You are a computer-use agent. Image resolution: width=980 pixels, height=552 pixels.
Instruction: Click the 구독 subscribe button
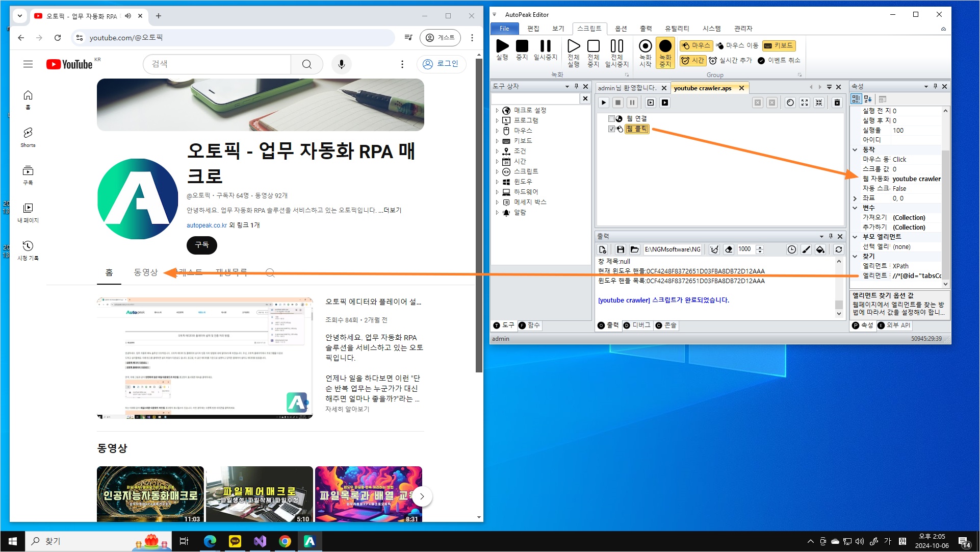(x=201, y=245)
